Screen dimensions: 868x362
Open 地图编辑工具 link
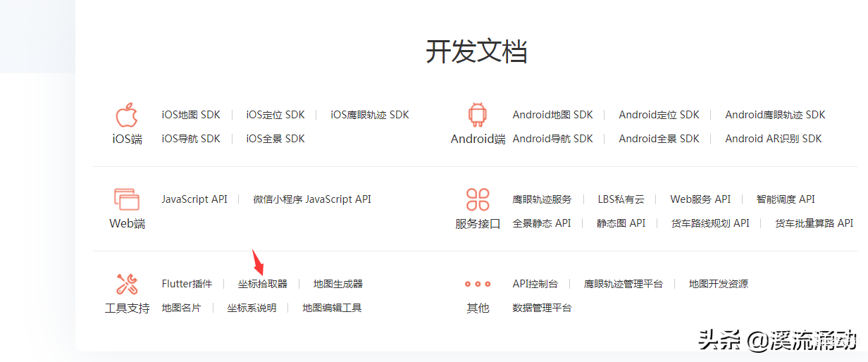(332, 308)
